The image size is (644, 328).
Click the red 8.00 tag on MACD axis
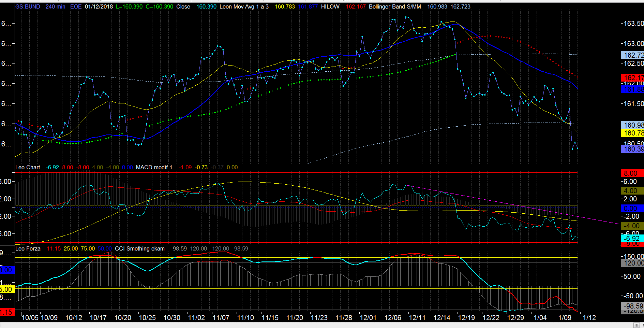coord(632,173)
